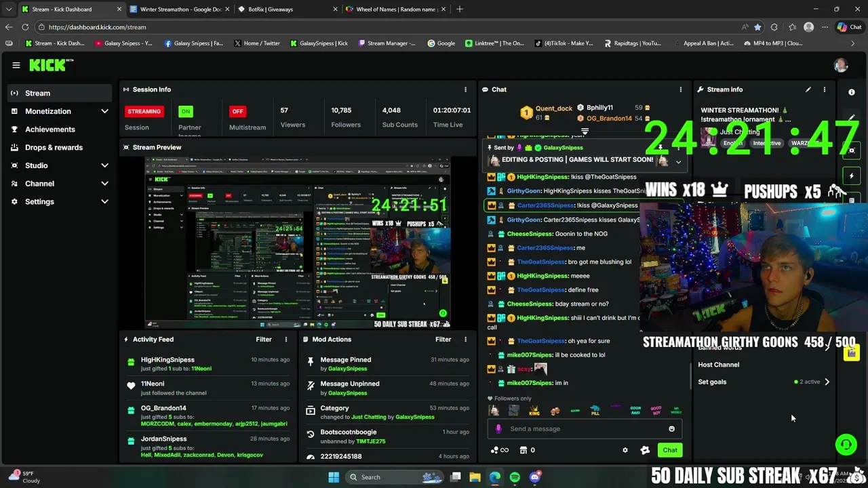This screenshot has width=868, height=488.
Task: Edit stream info with the pencil icon
Action: (x=808, y=89)
